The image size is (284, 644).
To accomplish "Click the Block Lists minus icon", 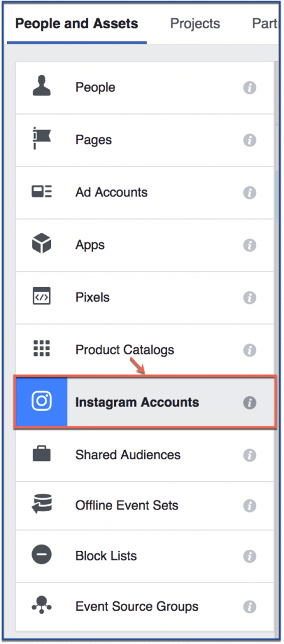I will click(x=42, y=556).
